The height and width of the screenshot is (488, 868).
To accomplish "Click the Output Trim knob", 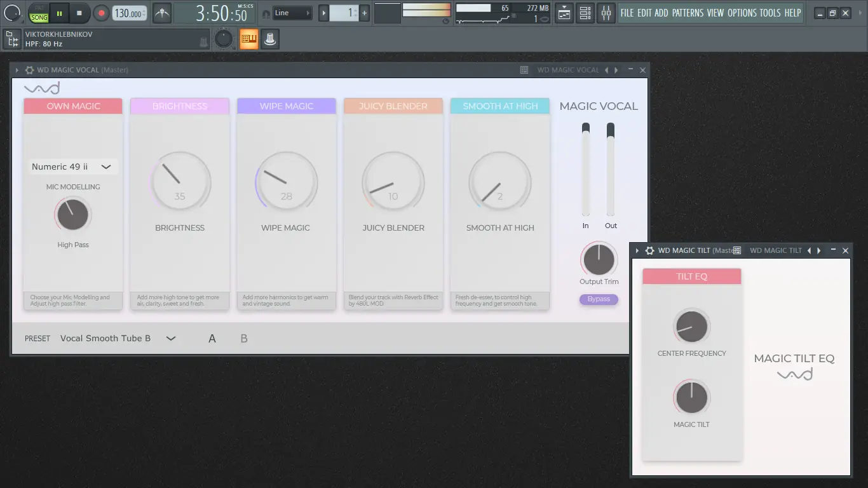I will click(599, 259).
